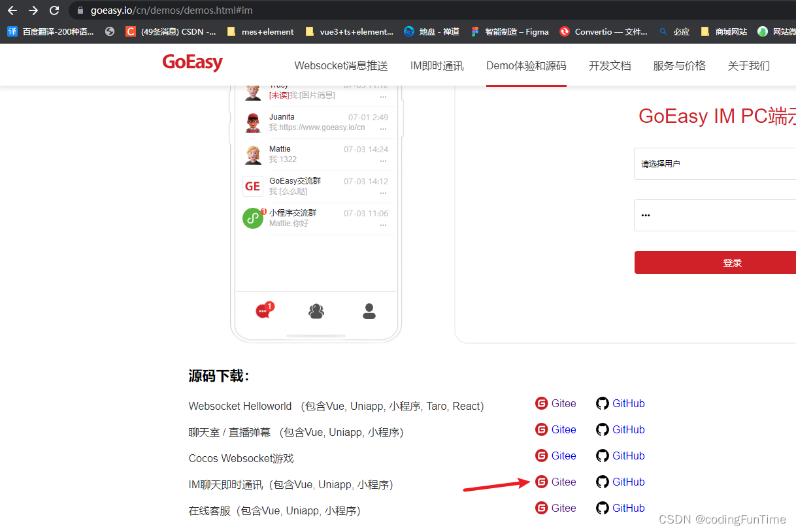796x532 pixels.
Task: Select the Demo体验和源码 menu item
Action: click(526, 65)
